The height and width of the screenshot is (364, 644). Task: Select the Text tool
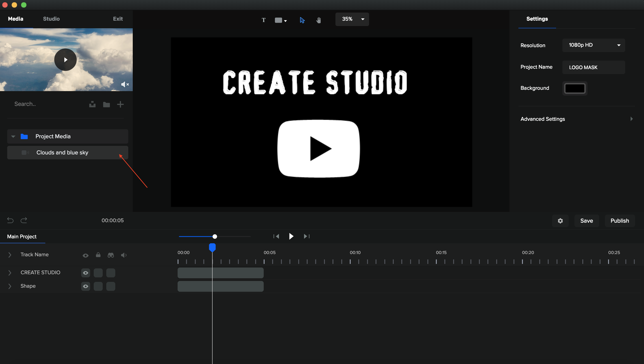(263, 20)
